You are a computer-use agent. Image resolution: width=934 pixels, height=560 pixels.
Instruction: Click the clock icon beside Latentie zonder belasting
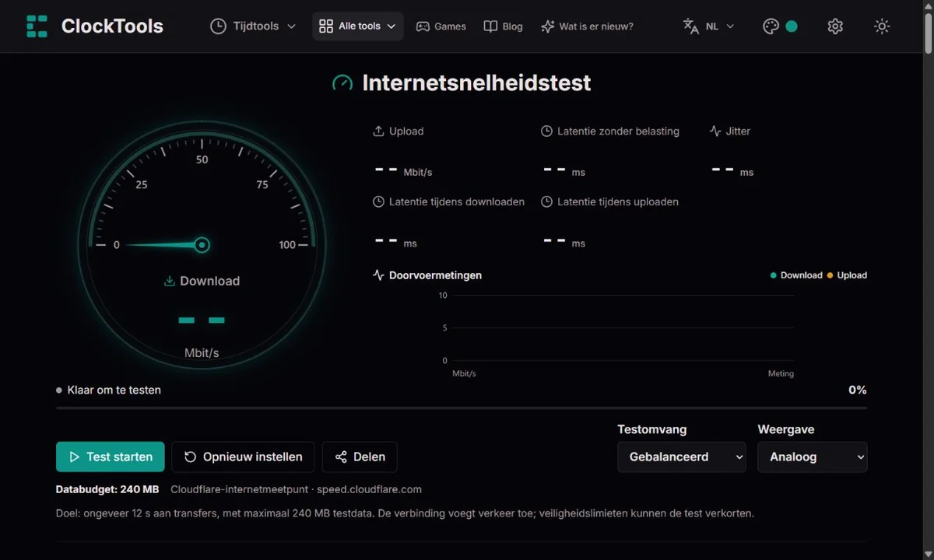tap(546, 131)
